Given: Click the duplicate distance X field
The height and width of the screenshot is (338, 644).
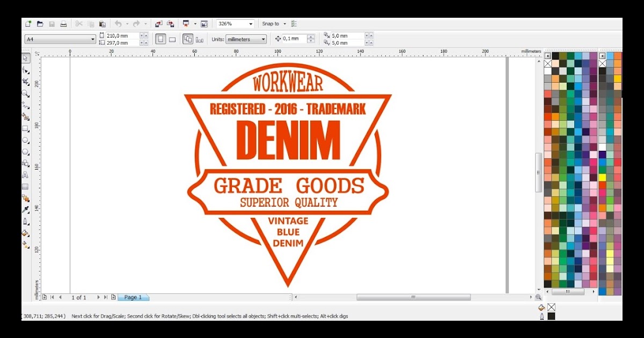Looking at the screenshot, I should click(x=347, y=35).
